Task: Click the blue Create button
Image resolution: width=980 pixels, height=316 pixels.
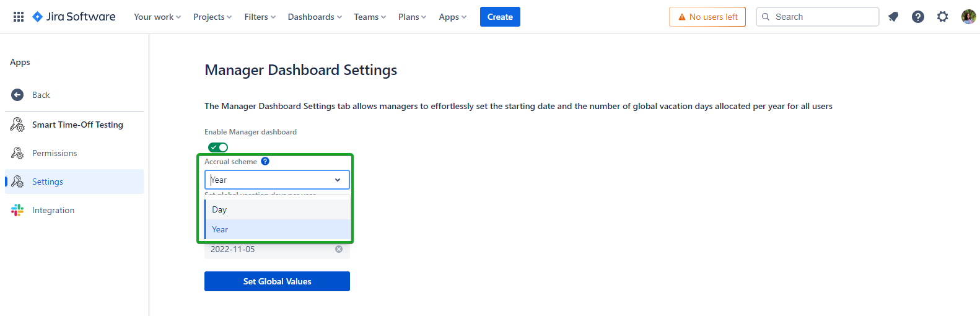Action: pyautogui.click(x=500, y=17)
